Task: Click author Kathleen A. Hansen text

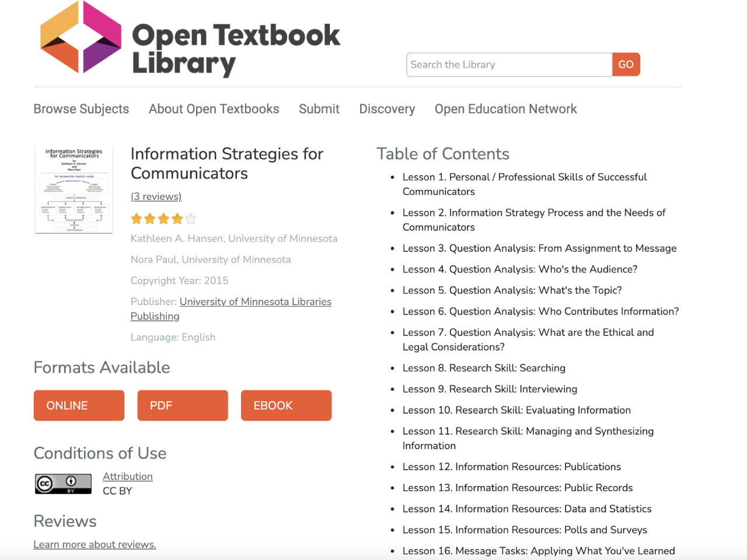Action: (x=234, y=239)
